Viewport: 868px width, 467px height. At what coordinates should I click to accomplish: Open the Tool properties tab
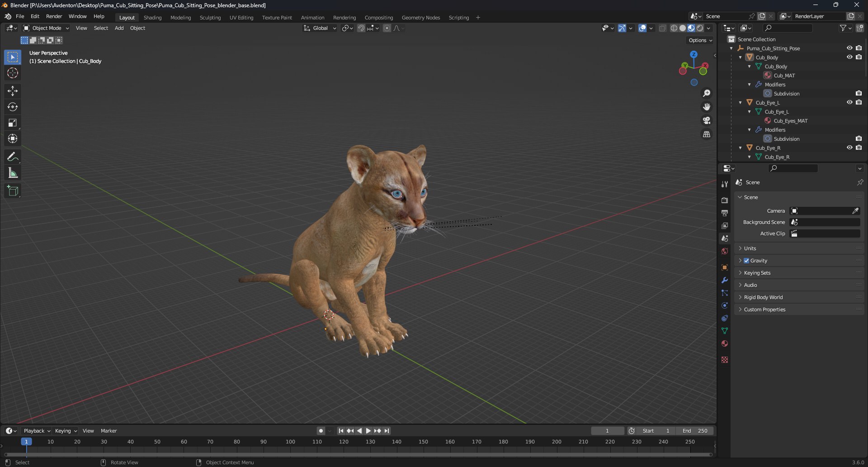pyautogui.click(x=725, y=184)
